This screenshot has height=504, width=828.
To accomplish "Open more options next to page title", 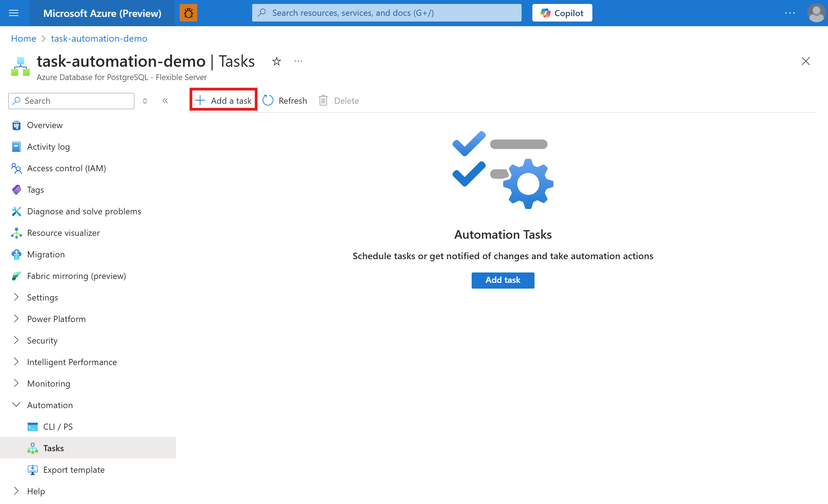I will click(298, 61).
